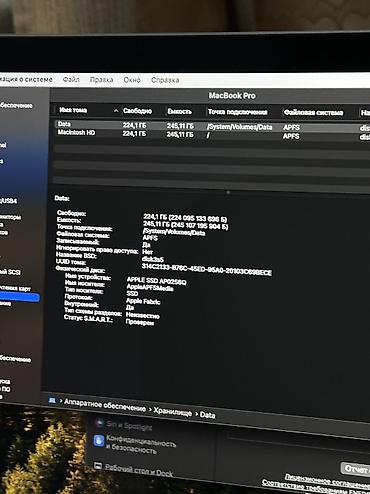Image resolution: width=370 pixels, height=494 pixels.
Task: Sort by the Имя тома column header
Action: (73, 110)
